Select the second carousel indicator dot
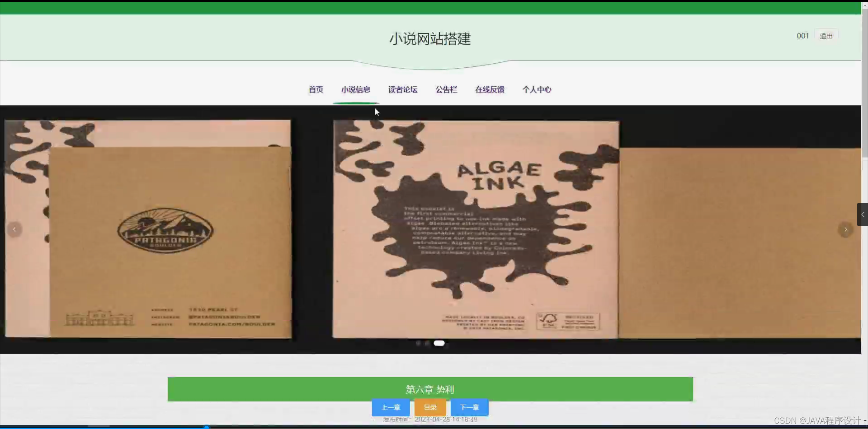Viewport: 868px width, 429px height. [427, 343]
